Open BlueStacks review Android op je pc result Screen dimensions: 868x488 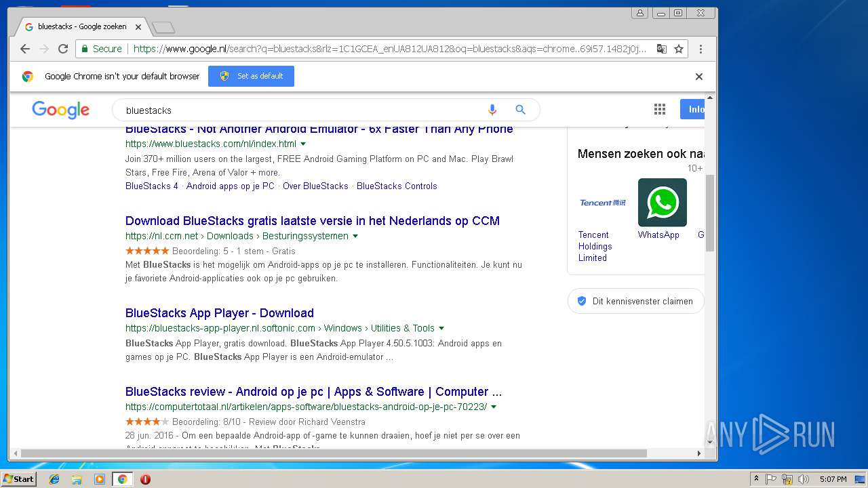(313, 392)
